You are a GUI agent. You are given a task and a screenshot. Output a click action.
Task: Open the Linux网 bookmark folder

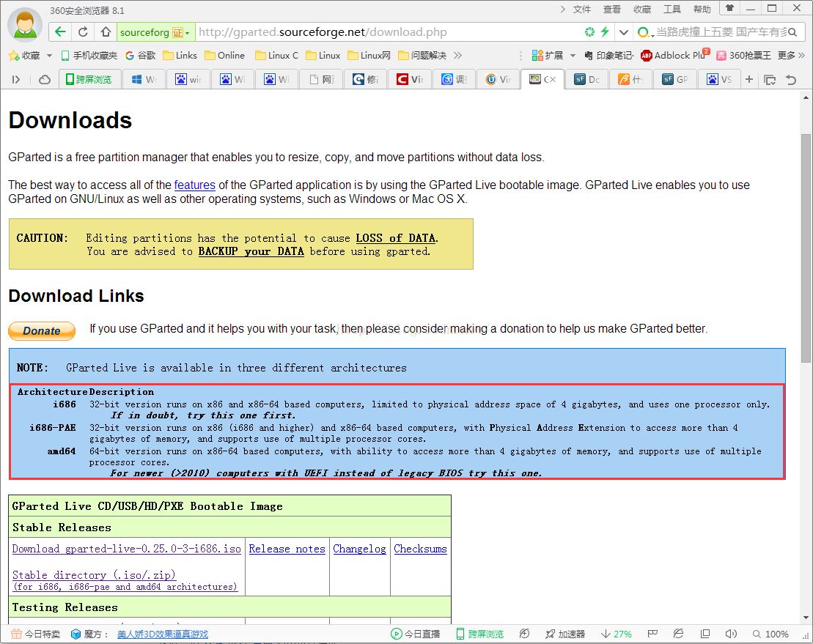coord(369,55)
